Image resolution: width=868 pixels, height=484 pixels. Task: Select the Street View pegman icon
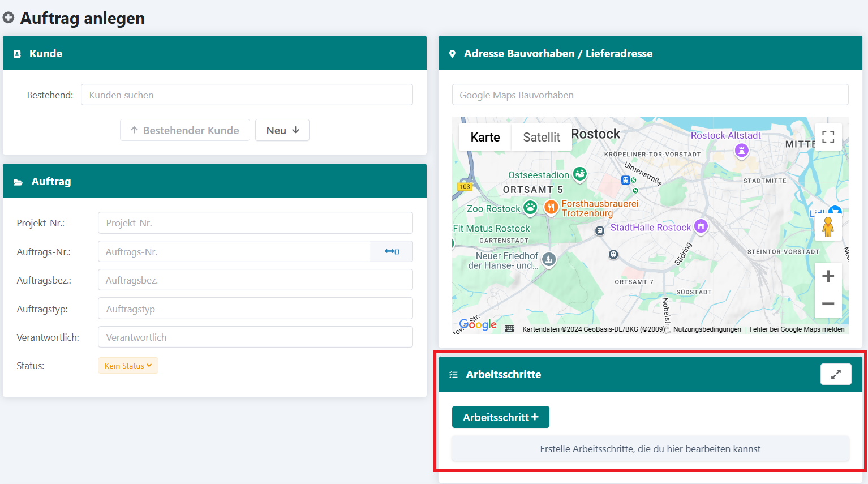828,227
